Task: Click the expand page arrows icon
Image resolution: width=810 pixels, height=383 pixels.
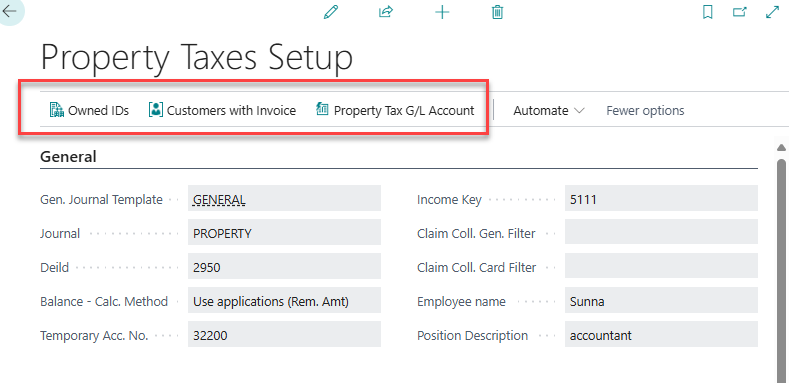Action: 772,12
